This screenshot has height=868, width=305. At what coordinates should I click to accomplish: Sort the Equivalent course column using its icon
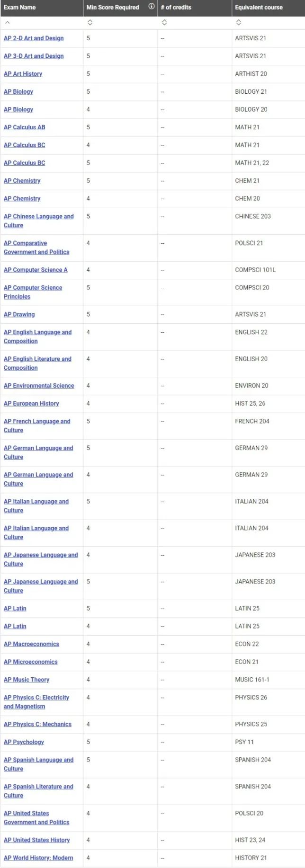[239, 23]
